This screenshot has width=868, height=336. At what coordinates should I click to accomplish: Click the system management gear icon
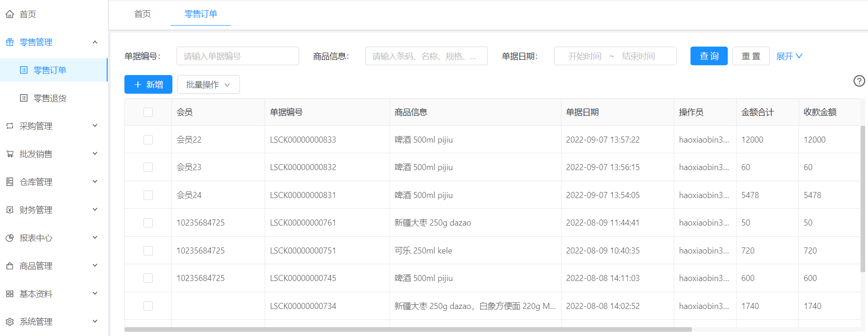pos(10,322)
